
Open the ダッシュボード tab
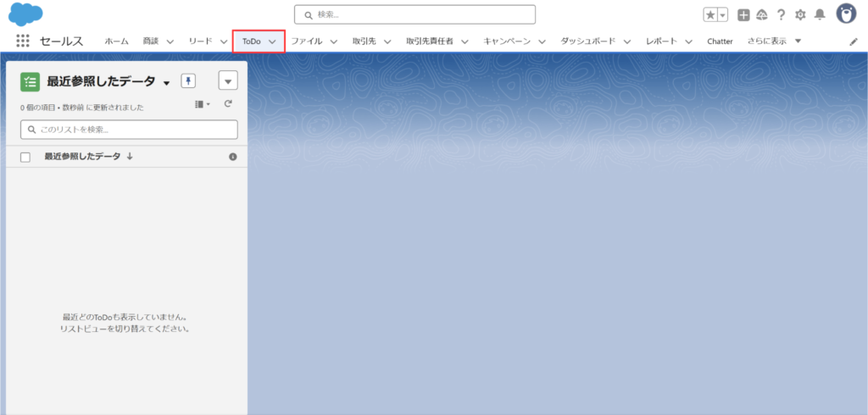[x=588, y=41]
